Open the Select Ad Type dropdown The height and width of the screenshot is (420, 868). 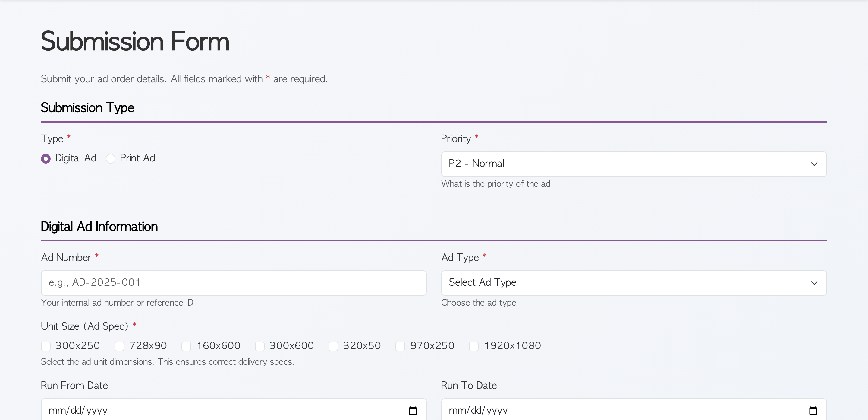(634, 283)
